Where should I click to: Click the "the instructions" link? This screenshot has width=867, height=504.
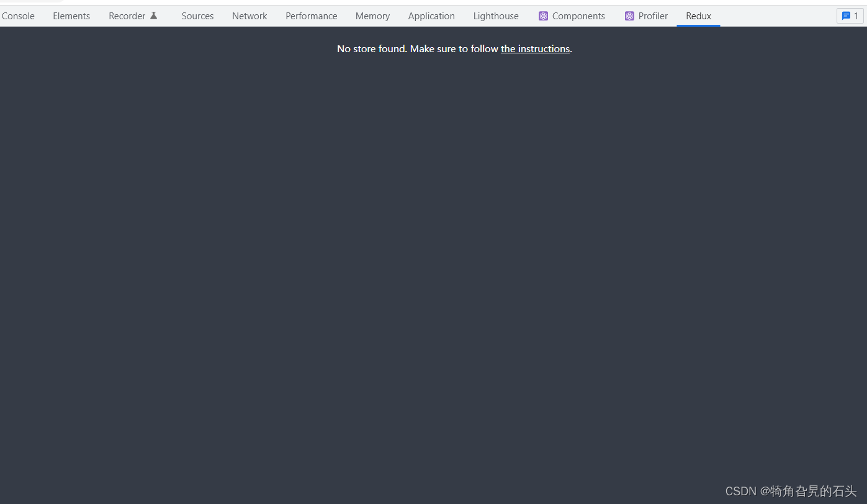tap(535, 49)
